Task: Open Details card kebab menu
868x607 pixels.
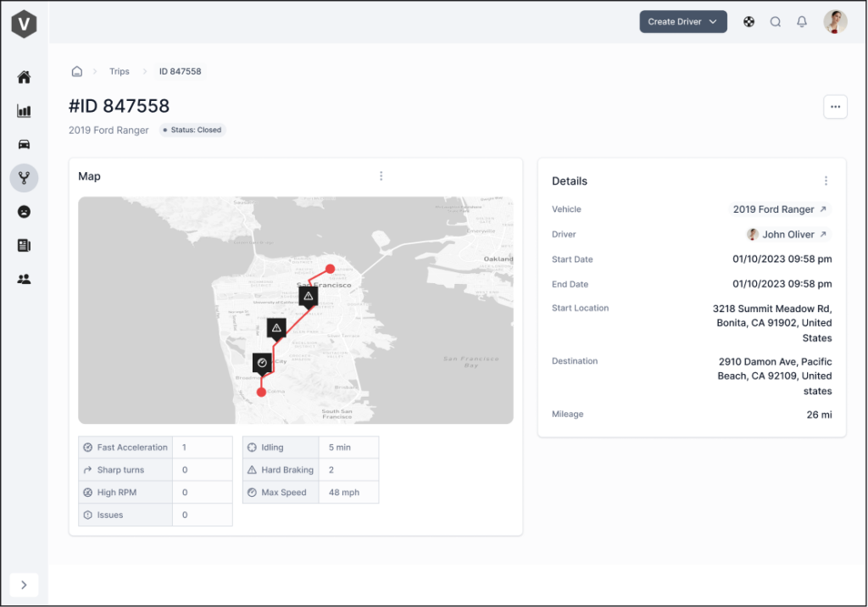Action: coord(826,181)
